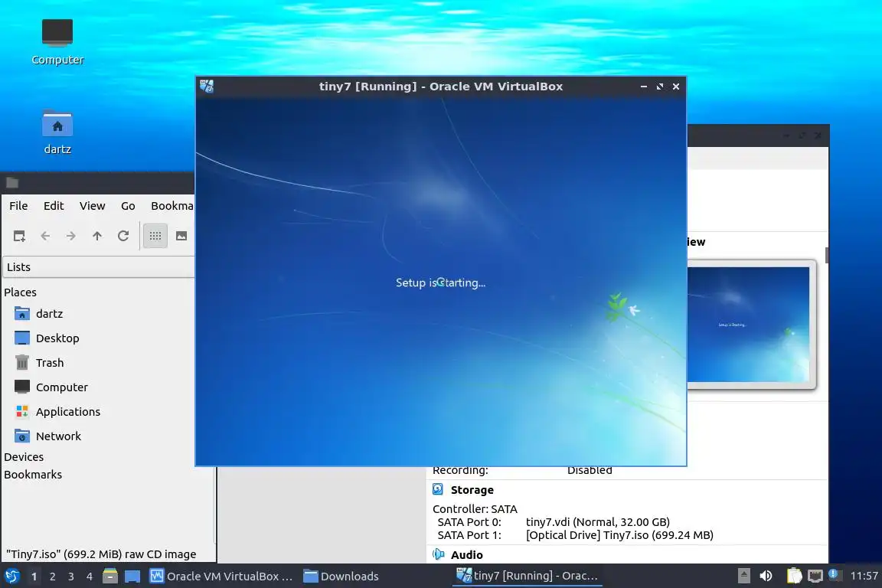Go up one folder in file manager
Screen dimensions: 882x588
point(96,236)
